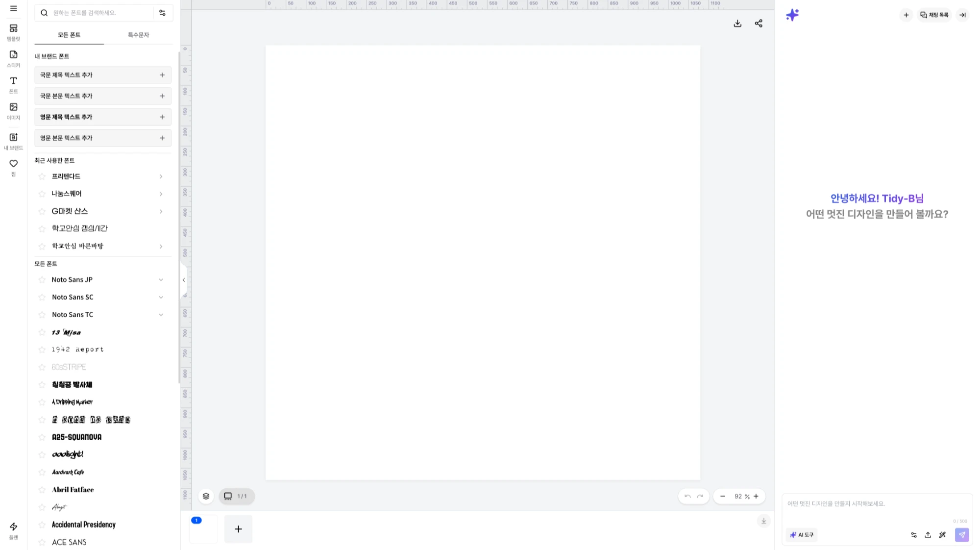Open font search filter options icon
980x550 pixels.
click(162, 13)
